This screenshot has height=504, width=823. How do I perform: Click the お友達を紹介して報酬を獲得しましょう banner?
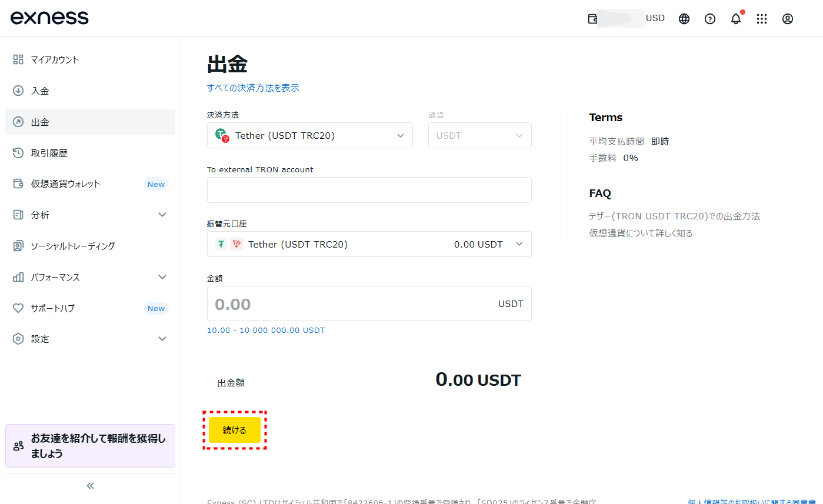point(91,446)
